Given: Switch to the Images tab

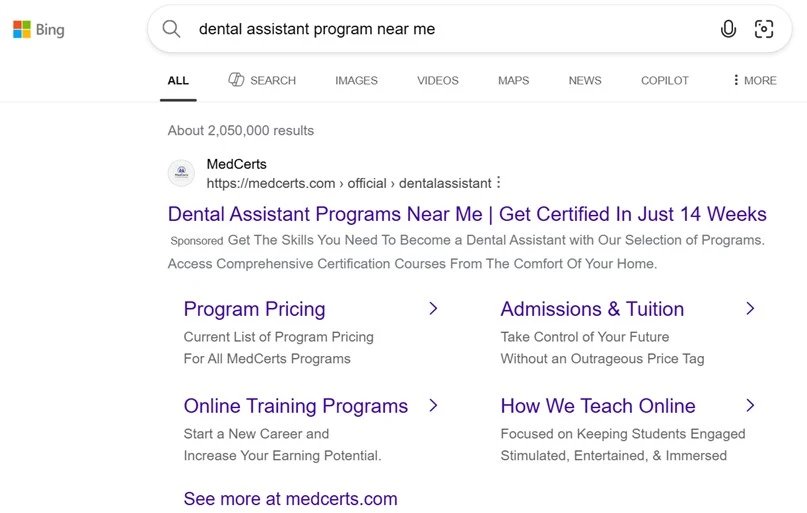Looking at the screenshot, I should tap(356, 80).
